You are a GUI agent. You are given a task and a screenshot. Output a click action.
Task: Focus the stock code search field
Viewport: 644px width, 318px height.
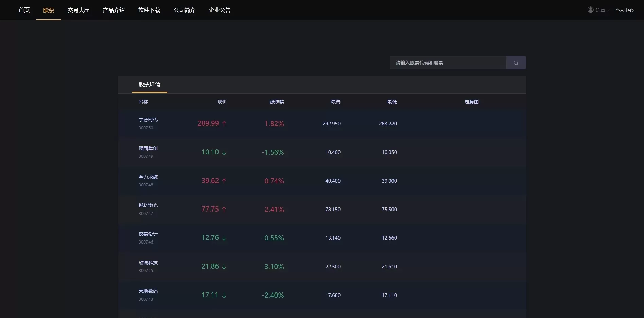click(x=448, y=63)
